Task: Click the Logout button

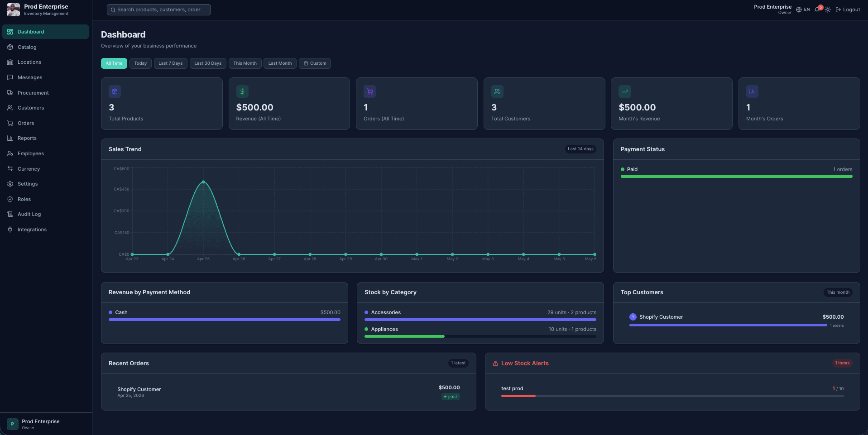Action: 848,10
